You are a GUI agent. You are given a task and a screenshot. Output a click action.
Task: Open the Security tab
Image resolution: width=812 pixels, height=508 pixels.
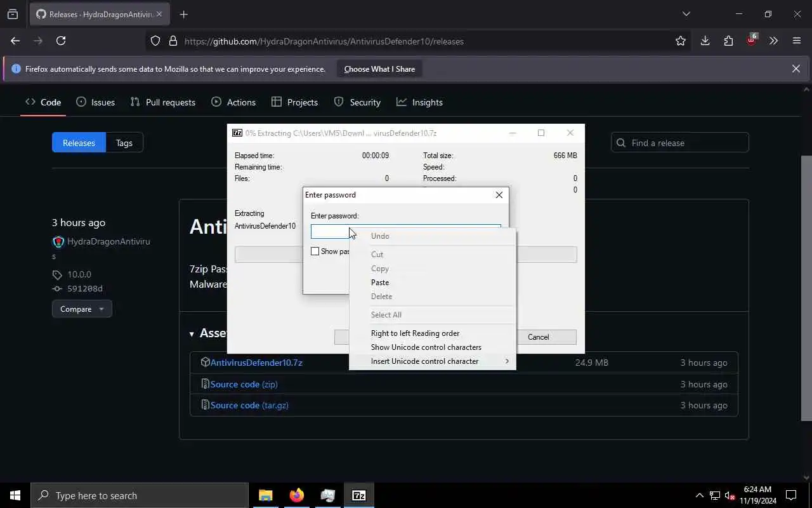pyautogui.click(x=357, y=102)
